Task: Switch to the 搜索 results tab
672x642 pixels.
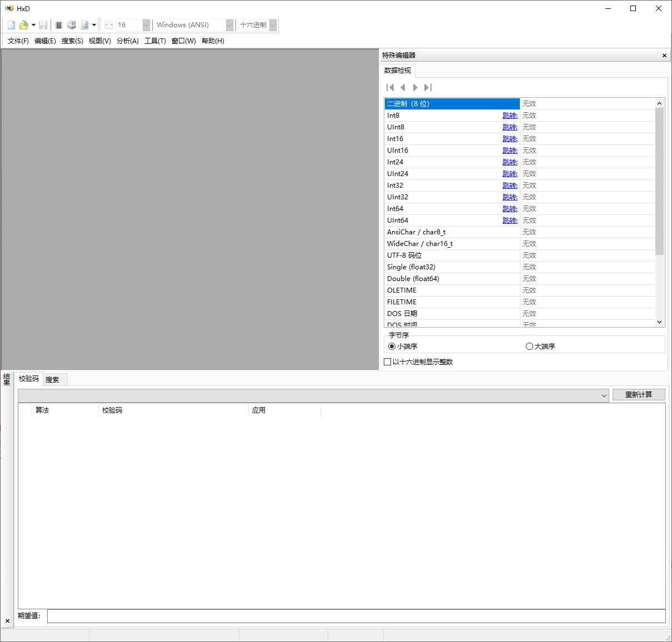Action: point(52,380)
